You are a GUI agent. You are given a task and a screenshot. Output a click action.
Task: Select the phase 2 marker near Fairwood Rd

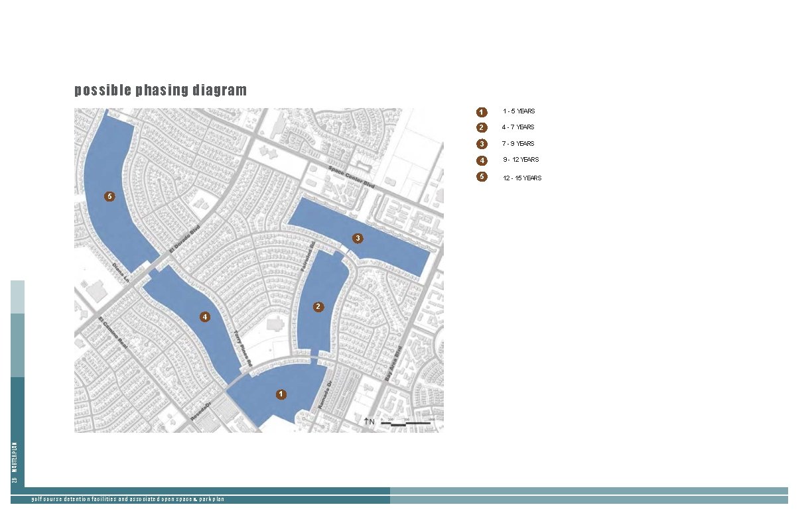[x=318, y=306]
